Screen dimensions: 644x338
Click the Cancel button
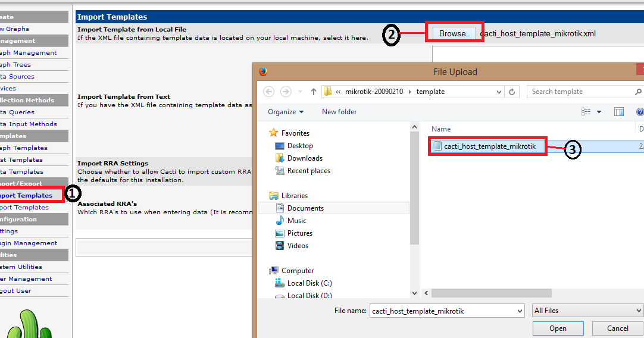[617, 328]
